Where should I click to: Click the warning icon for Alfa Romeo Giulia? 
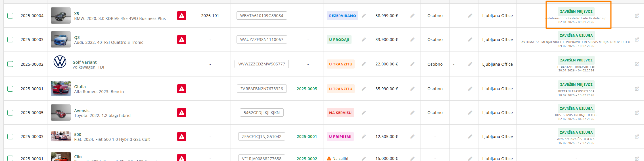(182, 89)
